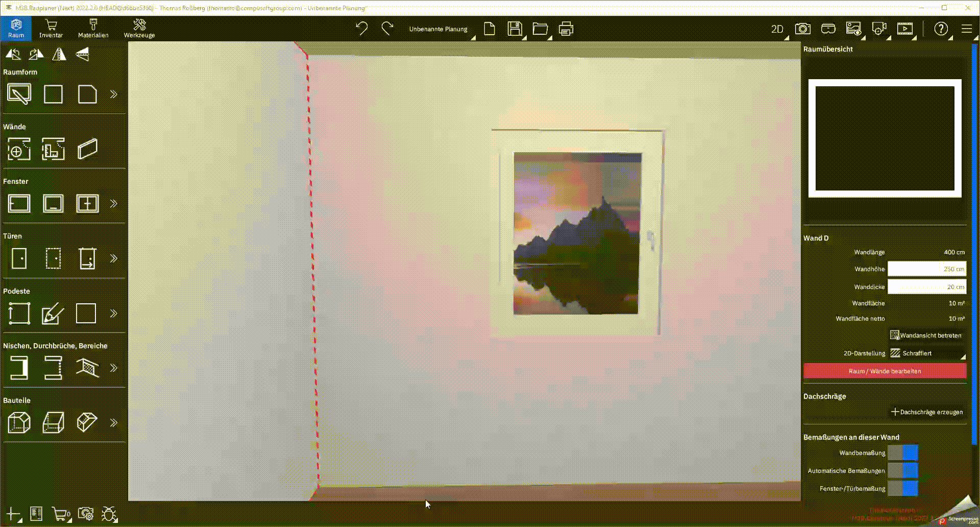Click Wandansicht betreten
Screen dimensions: 980x527
[926, 336]
